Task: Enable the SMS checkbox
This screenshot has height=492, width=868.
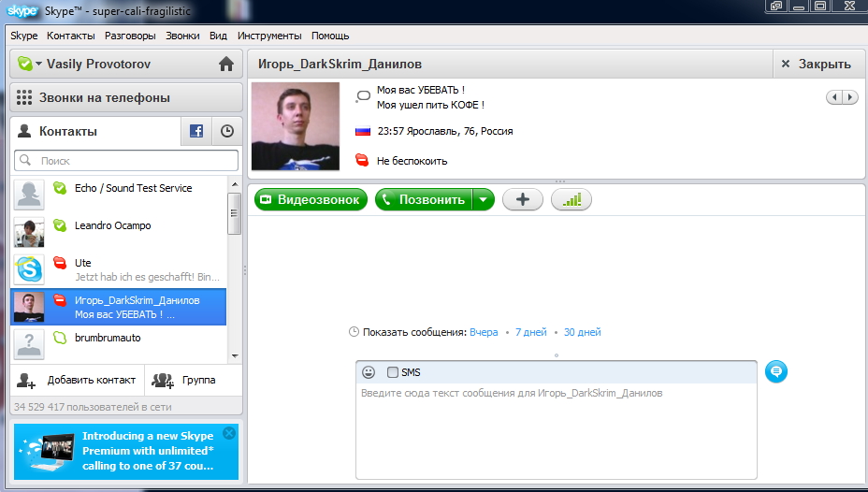Action: click(x=393, y=372)
